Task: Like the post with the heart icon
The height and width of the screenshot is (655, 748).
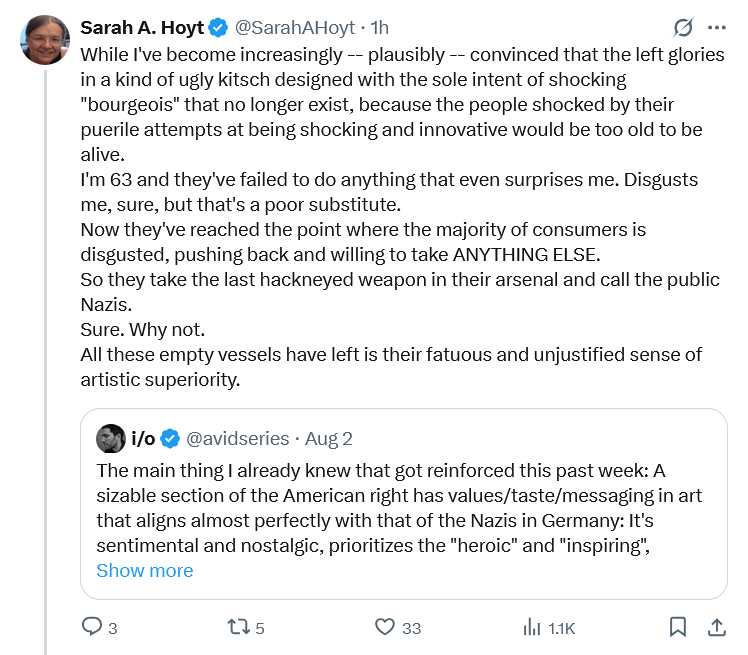Action: (x=386, y=627)
